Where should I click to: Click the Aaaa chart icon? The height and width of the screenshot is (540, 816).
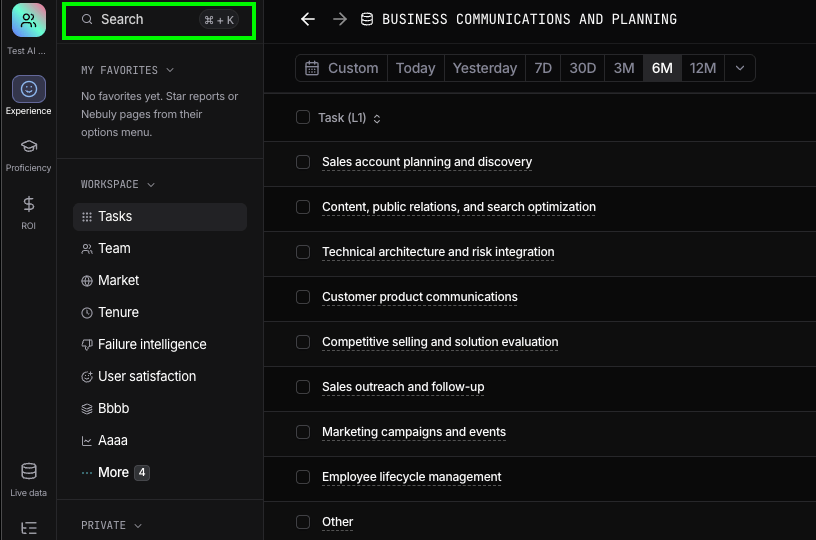pyautogui.click(x=87, y=441)
